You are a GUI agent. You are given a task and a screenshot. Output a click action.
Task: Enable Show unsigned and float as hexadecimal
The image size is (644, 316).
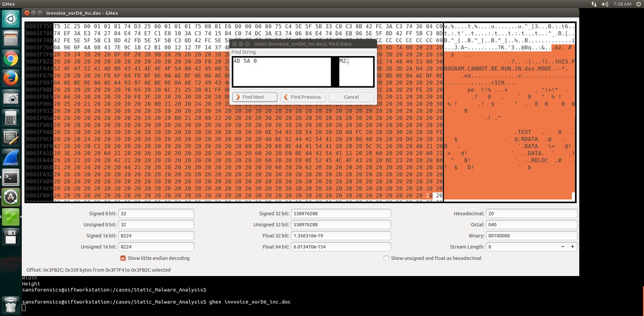(x=386, y=258)
